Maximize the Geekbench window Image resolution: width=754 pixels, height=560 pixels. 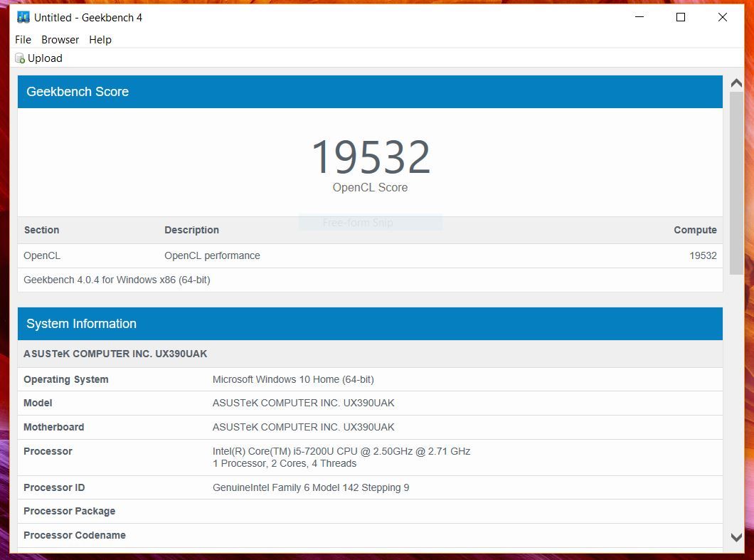(x=681, y=17)
